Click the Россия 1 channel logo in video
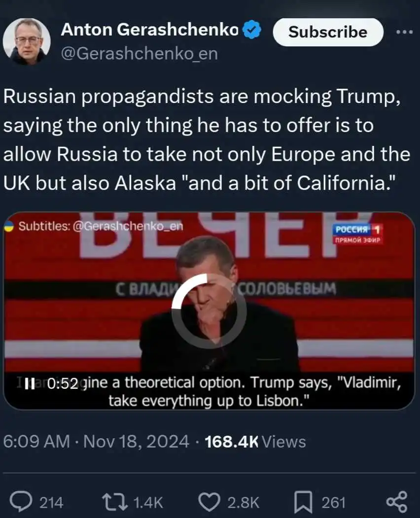The image size is (420, 518). click(358, 233)
